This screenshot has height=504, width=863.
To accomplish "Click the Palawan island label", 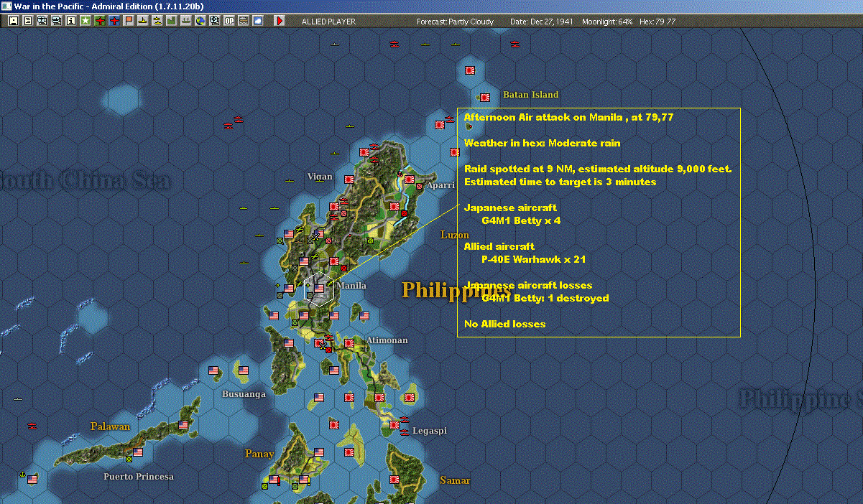I will pyautogui.click(x=110, y=426).
